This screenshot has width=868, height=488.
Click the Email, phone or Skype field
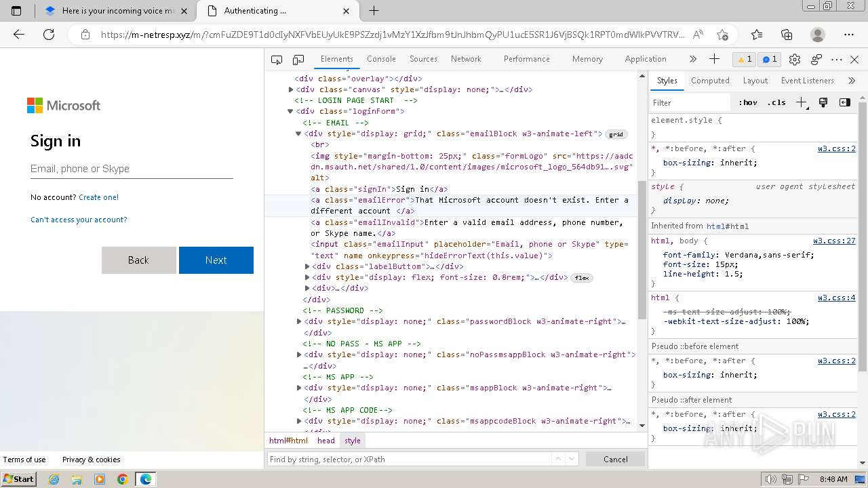coord(132,169)
